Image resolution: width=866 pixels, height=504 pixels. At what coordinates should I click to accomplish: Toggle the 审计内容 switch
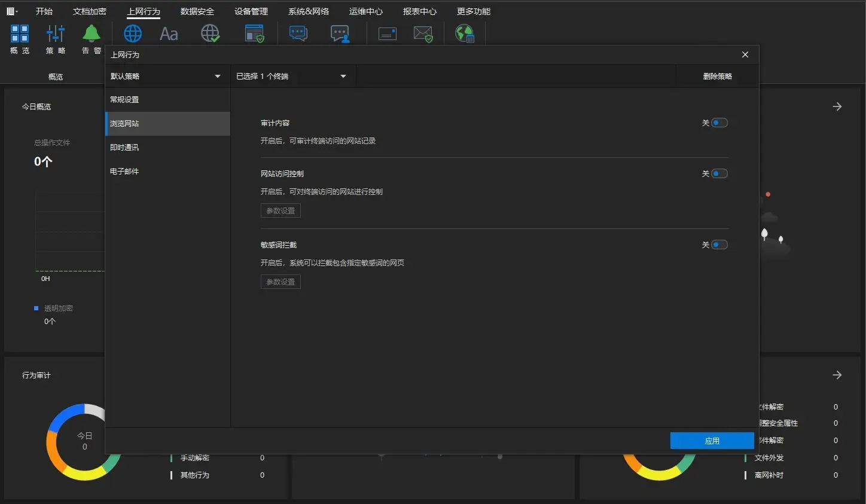[719, 123]
